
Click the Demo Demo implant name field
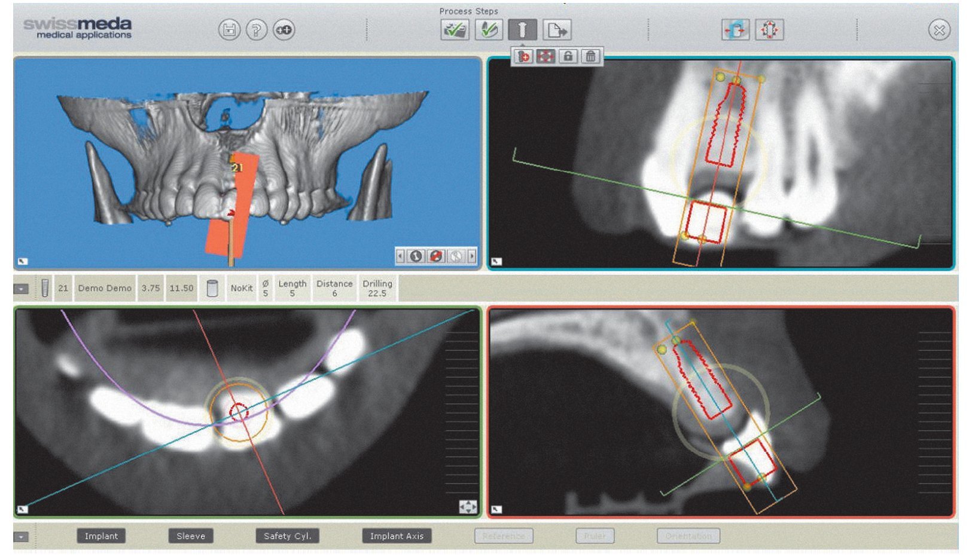pos(105,288)
